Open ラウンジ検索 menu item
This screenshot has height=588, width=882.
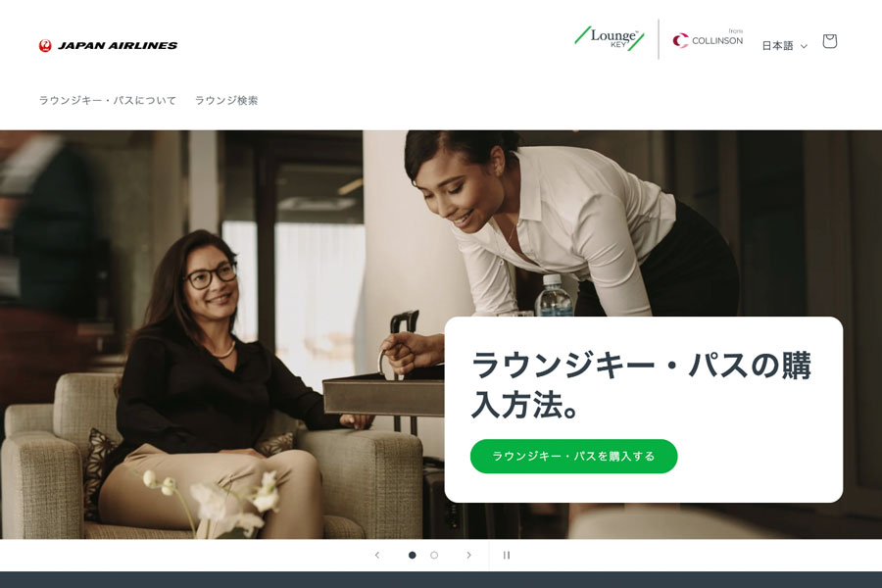pos(226,100)
